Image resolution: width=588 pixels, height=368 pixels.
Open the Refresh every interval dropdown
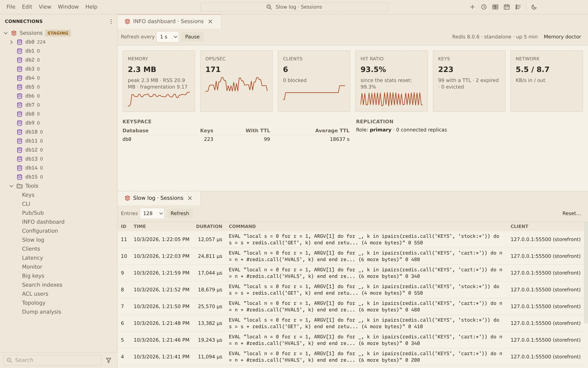pos(168,37)
